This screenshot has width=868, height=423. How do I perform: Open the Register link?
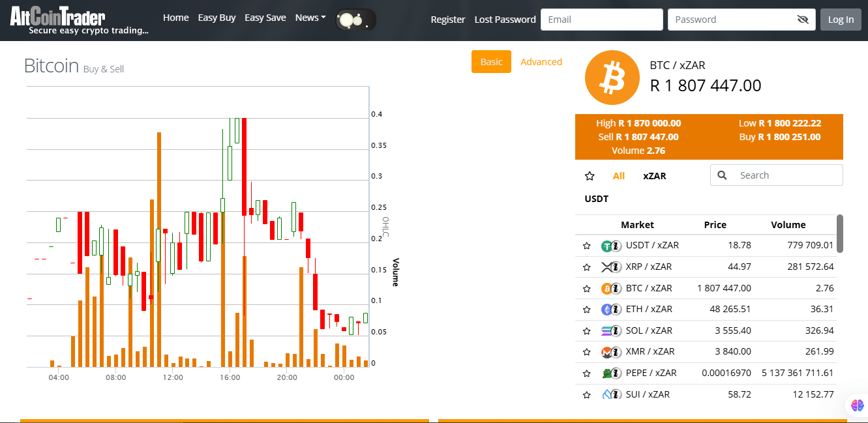pyautogui.click(x=448, y=20)
